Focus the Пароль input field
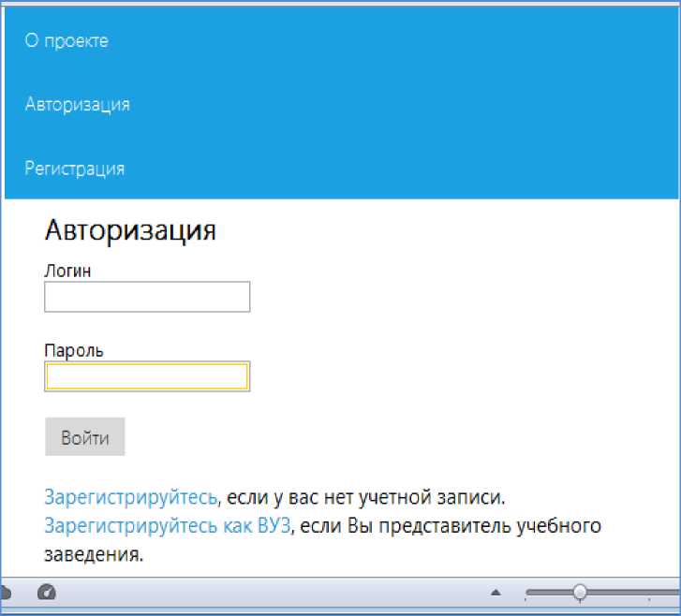The image size is (681, 616). click(147, 376)
